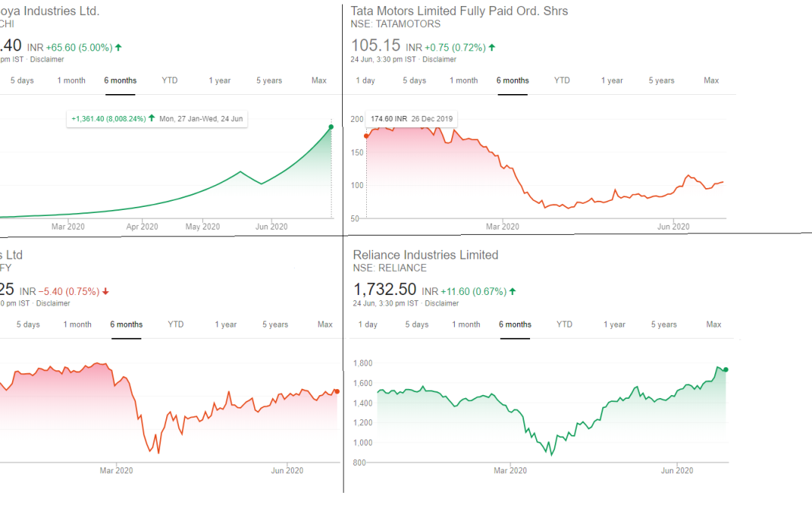
Task: Click the "1,800" axis value on Reliance chart
Action: click(362, 364)
